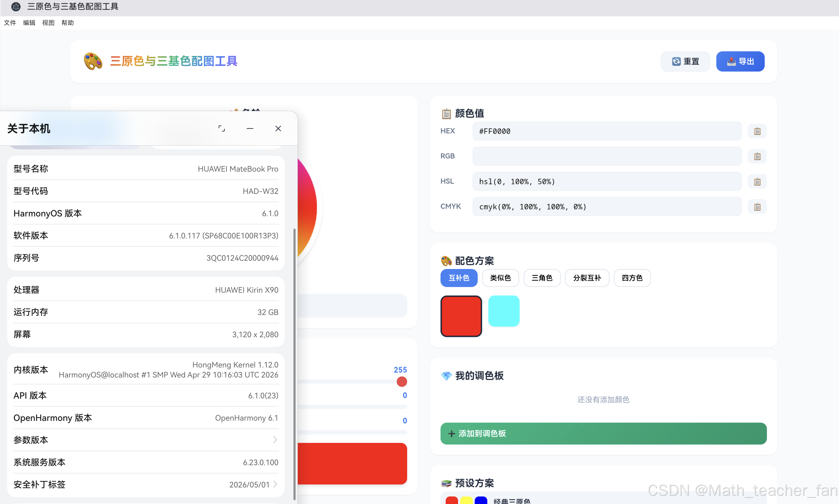The width and height of the screenshot is (839, 504).
Task: Select the 分裂互补 scheme tab
Action: coord(587,278)
